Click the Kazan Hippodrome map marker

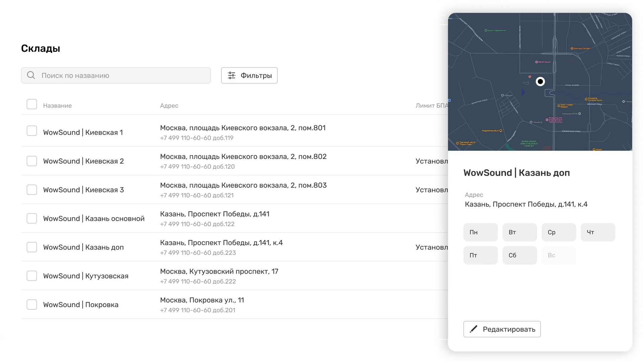[486, 30]
